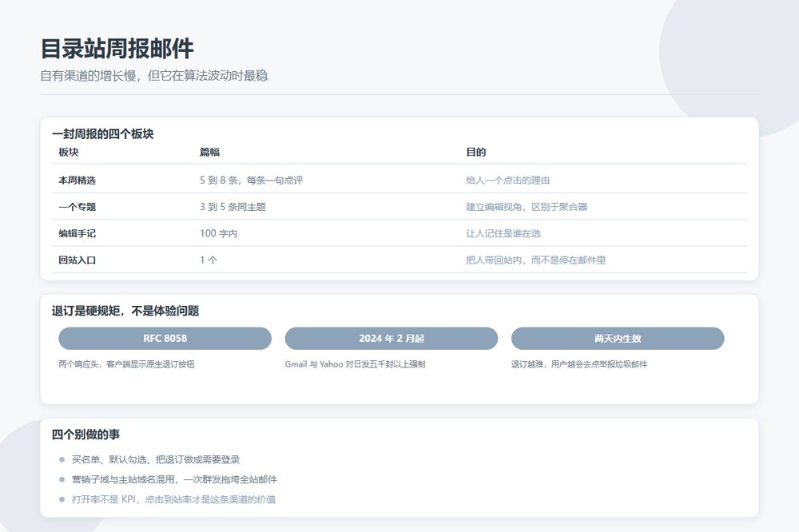Image resolution: width=799 pixels, height=532 pixels.
Task: Click the 目的 column header
Action: tap(476, 152)
